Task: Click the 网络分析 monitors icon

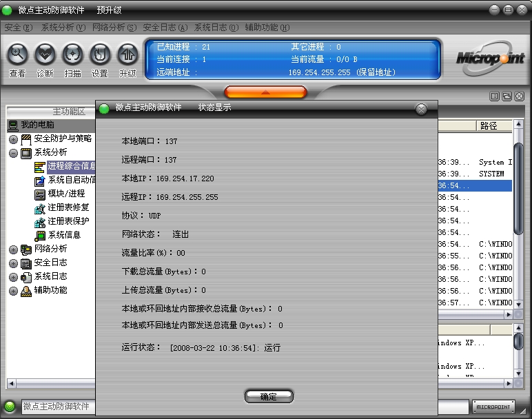Action: [x=26, y=249]
